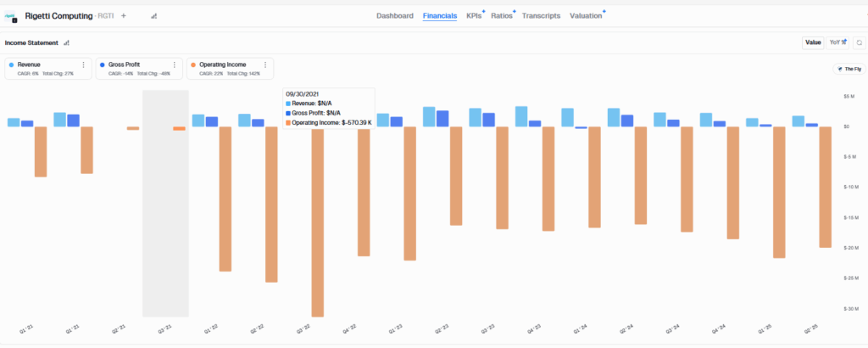Image resolution: width=868 pixels, height=348 pixels.
Task: Toggle The Fly news overlay
Action: pyautogui.click(x=848, y=69)
